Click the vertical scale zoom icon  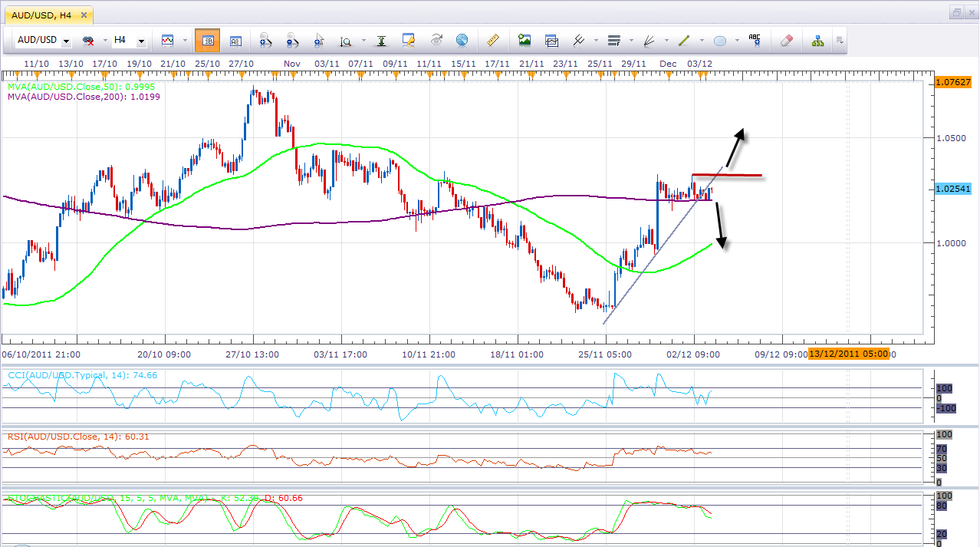pyautogui.click(x=346, y=41)
